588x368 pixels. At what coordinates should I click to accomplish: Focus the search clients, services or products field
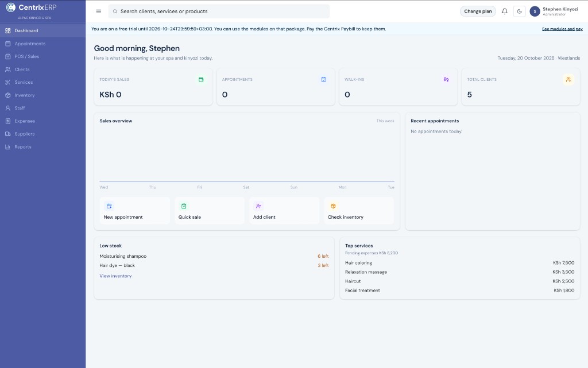point(219,11)
